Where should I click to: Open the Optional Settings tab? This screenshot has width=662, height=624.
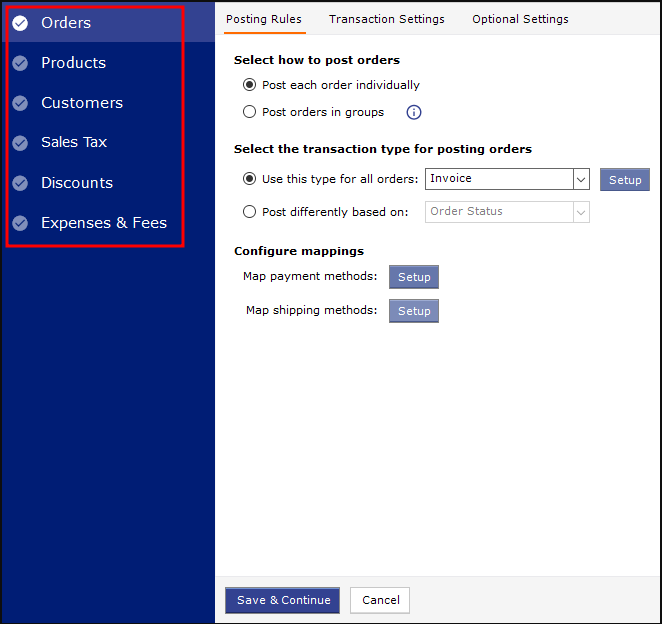[520, 19]
